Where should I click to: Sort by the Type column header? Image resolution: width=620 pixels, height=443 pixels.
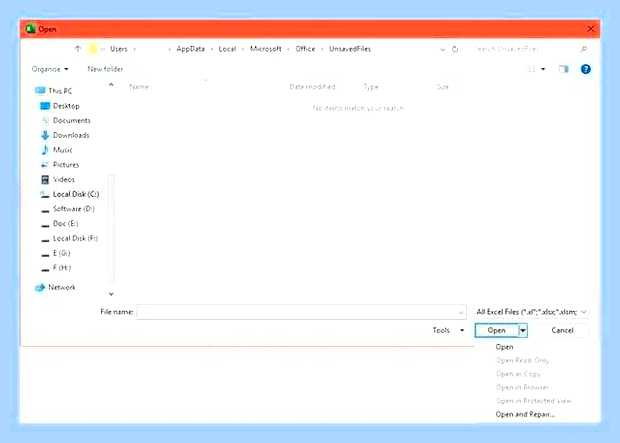(x=371, y=87)
